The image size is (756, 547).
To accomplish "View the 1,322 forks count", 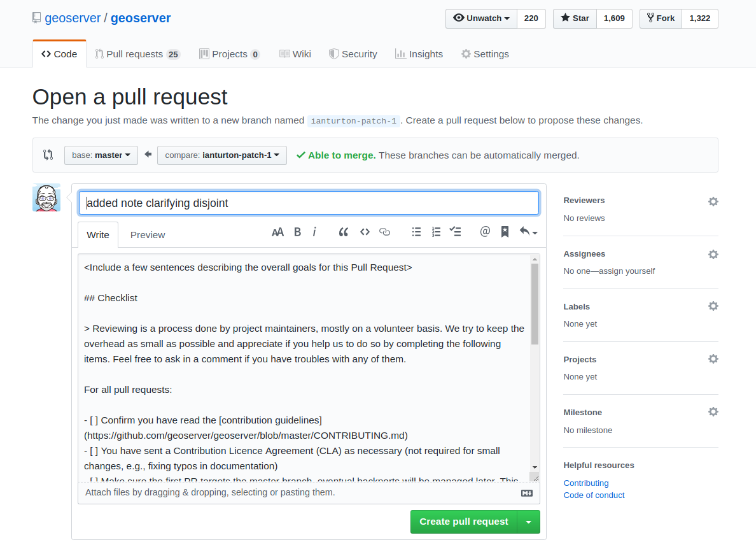I will (x=700, y=18).
